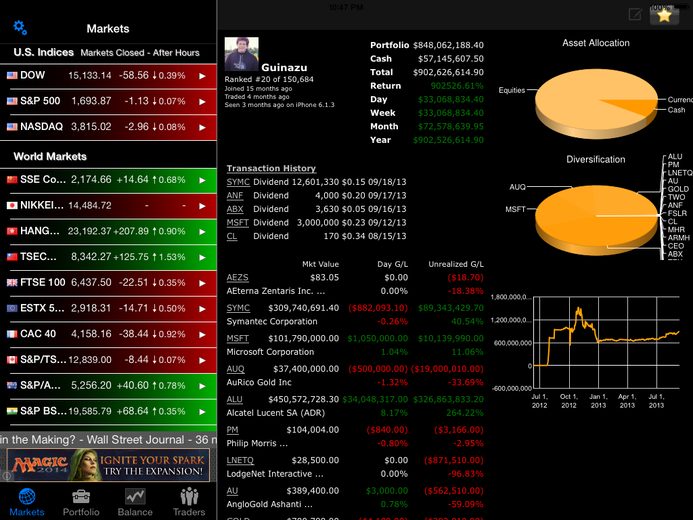Viewport: 693px width, 520px height.
Task: Open the ANF dividend transaction ticker
Action: pos(235,195)
